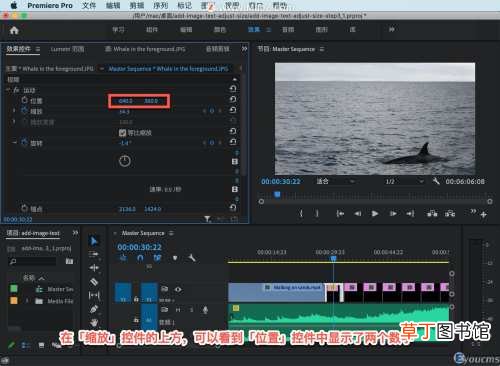Open master clip dropdown arrow
Screen dimensions: 500x366
[x=102, y=69]
